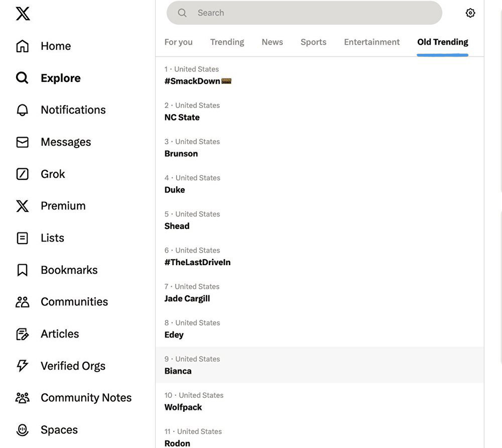Image resolution: width=502 pixels, height=448 pixels.
Task: Click the Lists document icon
Action: pos(23,238)
